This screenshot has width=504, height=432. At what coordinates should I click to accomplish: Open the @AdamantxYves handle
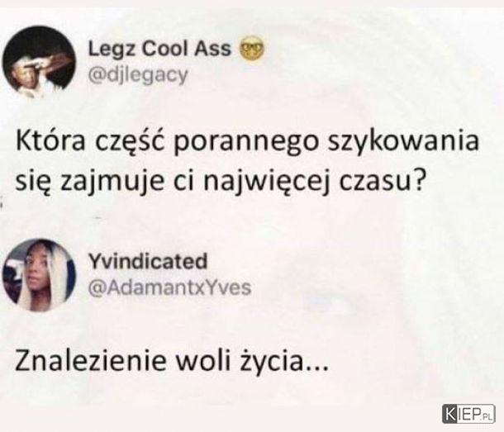point(169,287)
